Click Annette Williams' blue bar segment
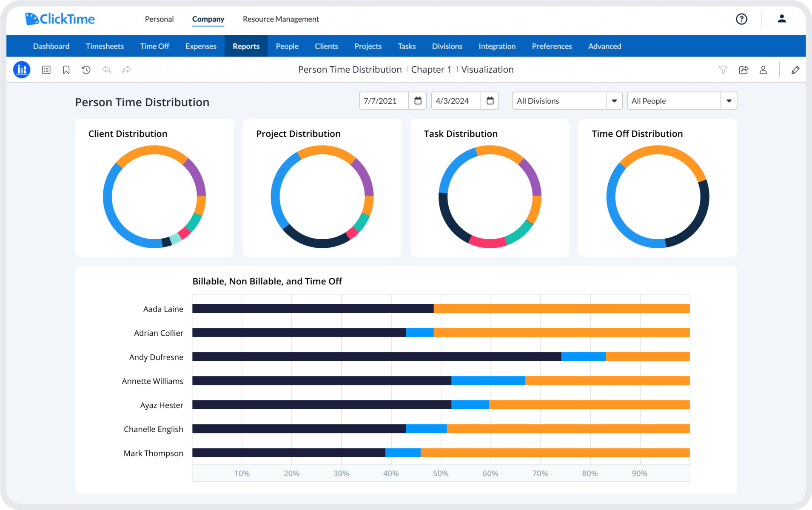The width and height of the screenshot is (812, 510). click(x=488, y=381)
